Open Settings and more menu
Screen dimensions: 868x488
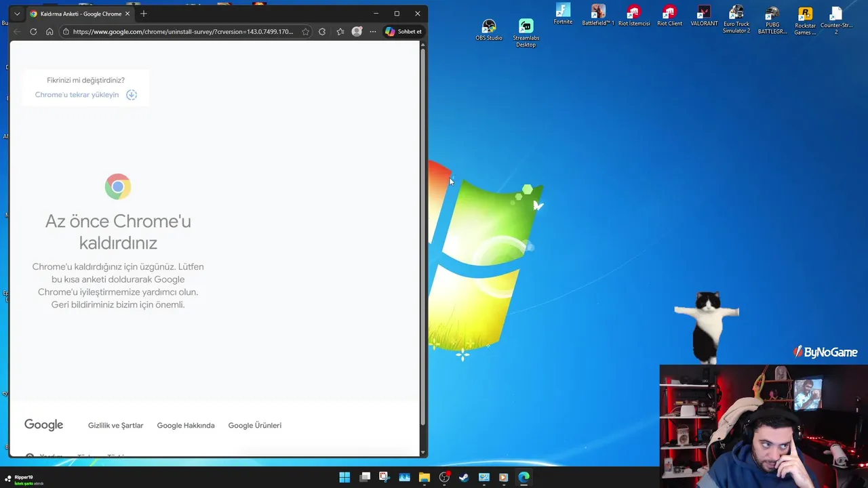(x=372, y=32)
